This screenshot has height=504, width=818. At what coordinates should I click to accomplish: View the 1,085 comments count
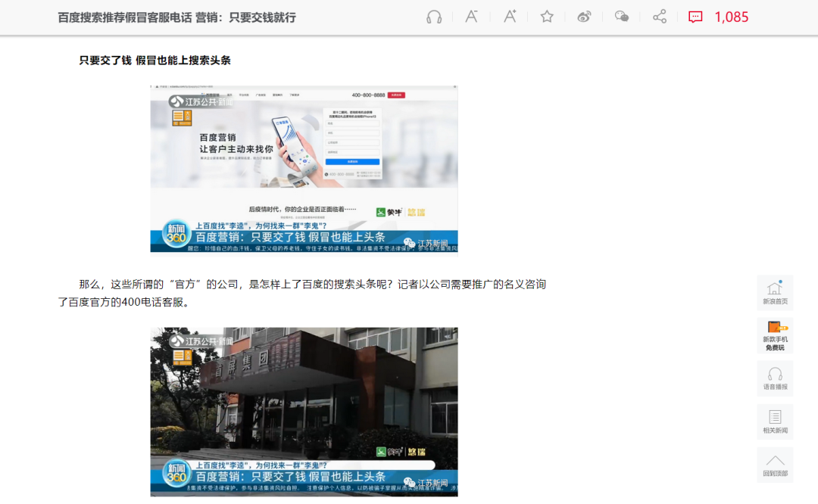pos(732,17)
